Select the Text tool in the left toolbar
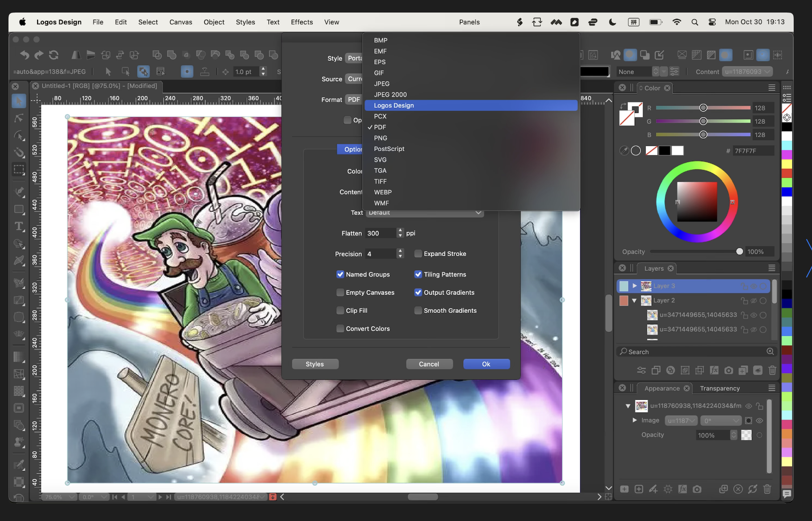812x521 pixels. pyautogui.click(x=19, y=226)
